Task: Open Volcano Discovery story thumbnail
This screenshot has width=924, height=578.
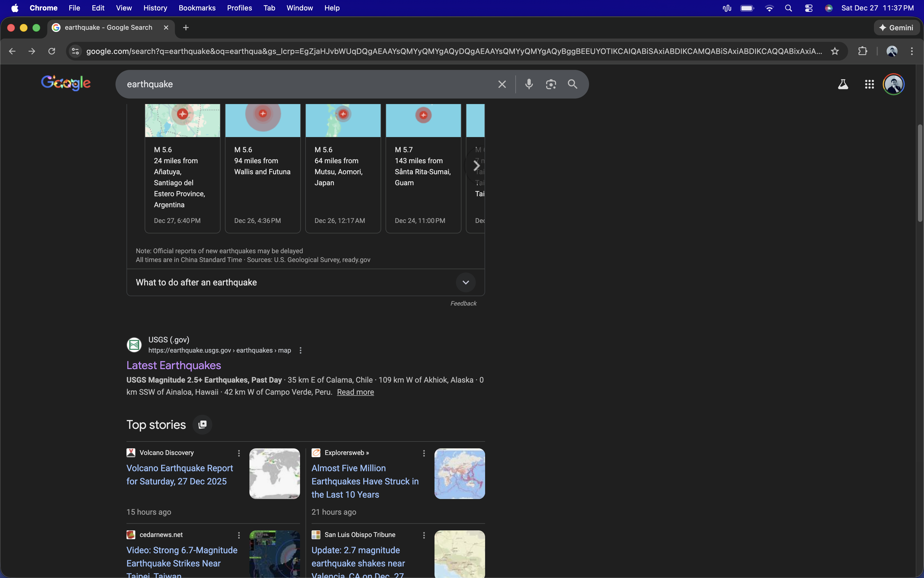Action: coord(274,474)
